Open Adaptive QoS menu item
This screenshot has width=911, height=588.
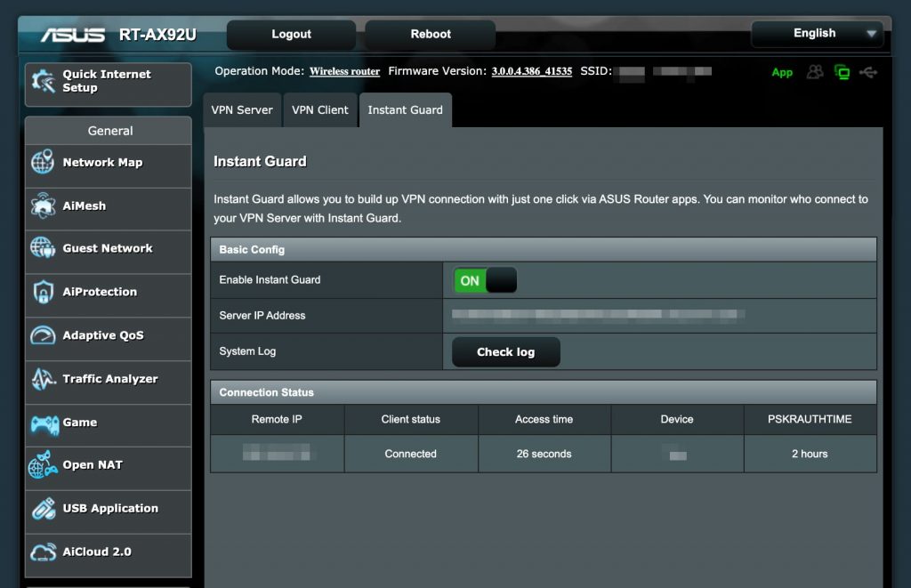(x=108, y=339)
